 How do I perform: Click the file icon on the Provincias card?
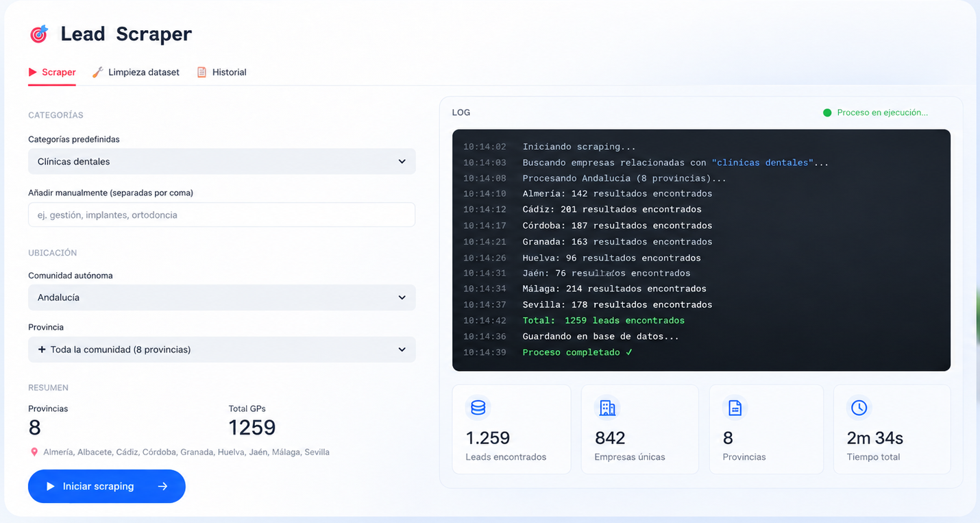pos(735,408)
